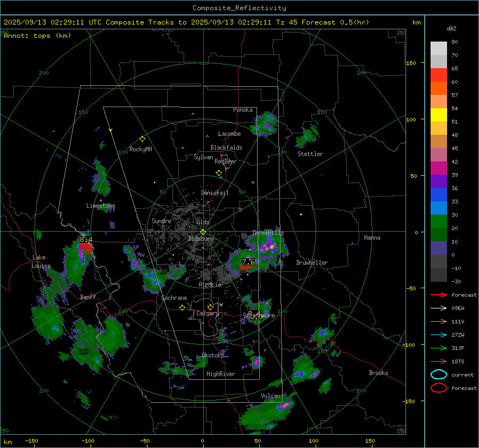Image resolution: width=479 pixels, height=448 pixels.
Task: Click the orange 60–57 dBZ color swatch
Action: [439, 88]
